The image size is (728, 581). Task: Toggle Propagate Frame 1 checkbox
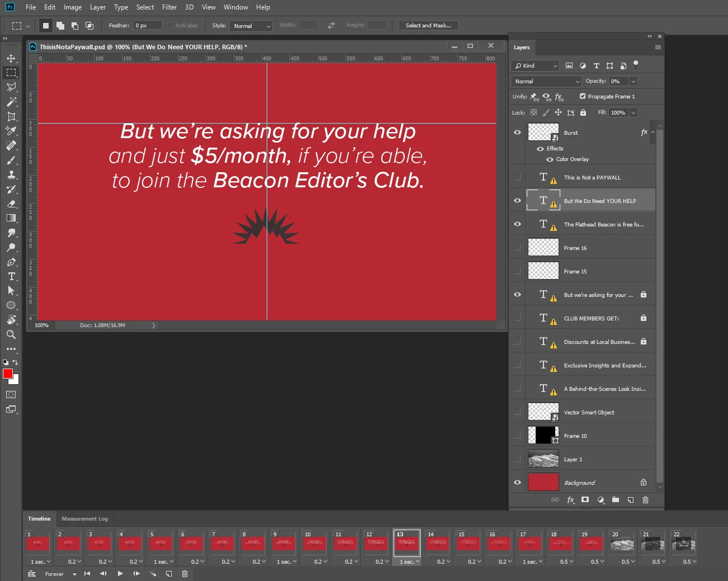click(x=583, y=96)
